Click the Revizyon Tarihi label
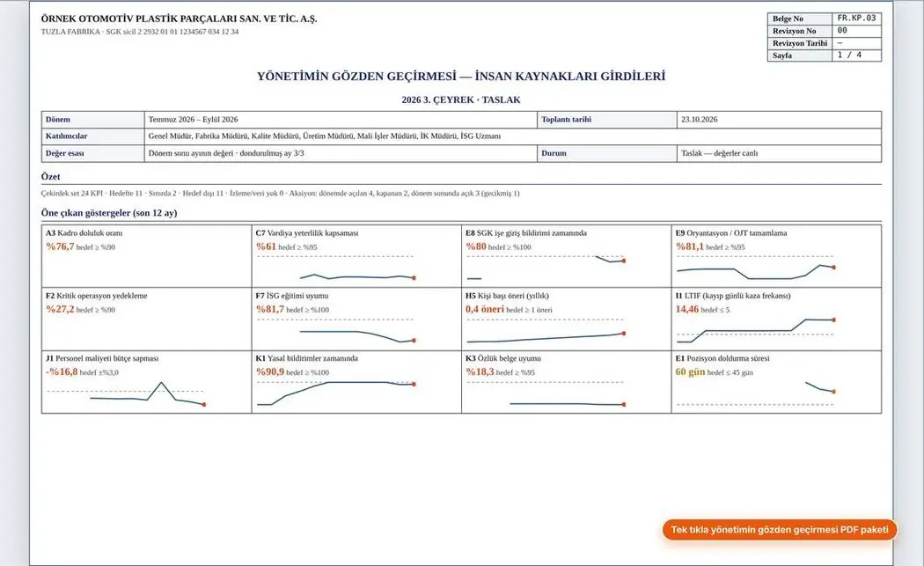 pyautogui.click(x=800, y=43)
